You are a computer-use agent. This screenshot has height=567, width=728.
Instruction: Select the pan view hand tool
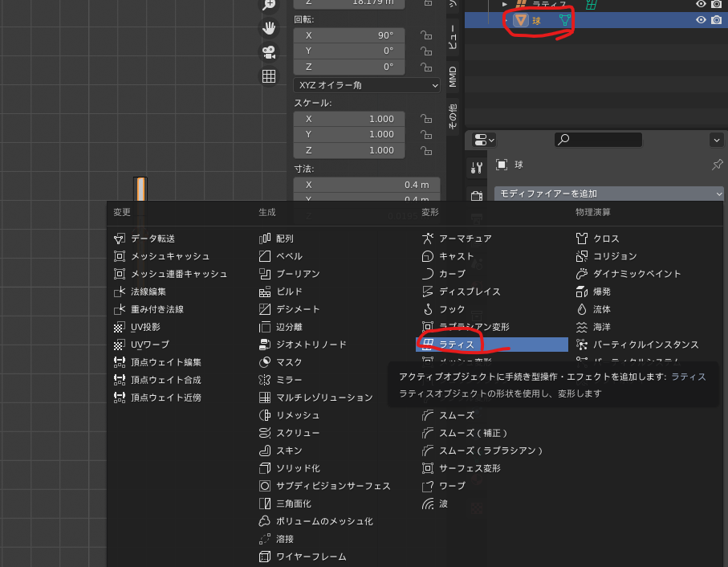(269, 28)
